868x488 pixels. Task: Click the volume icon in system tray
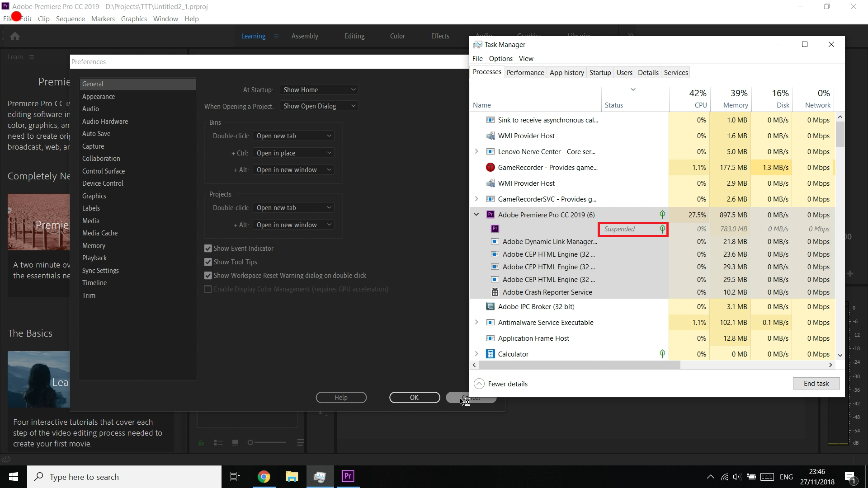click(737, 477)
